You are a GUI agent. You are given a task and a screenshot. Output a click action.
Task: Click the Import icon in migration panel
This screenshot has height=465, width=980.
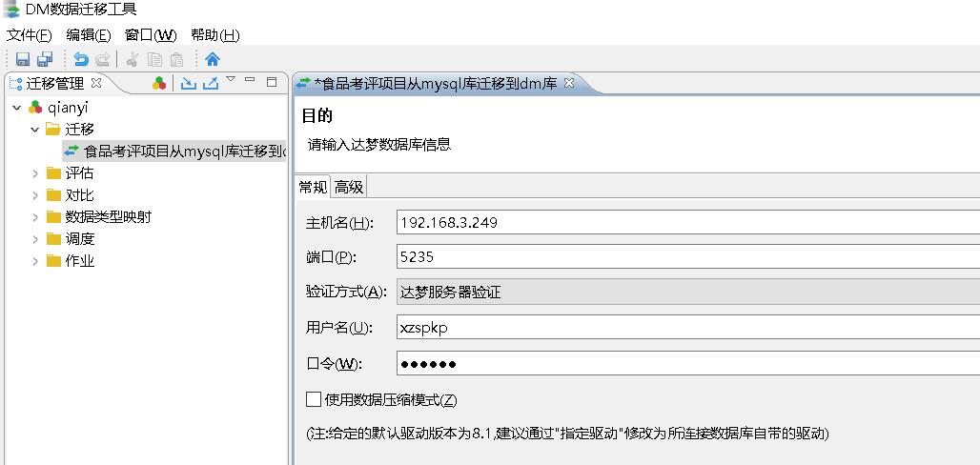click(188, 83)
